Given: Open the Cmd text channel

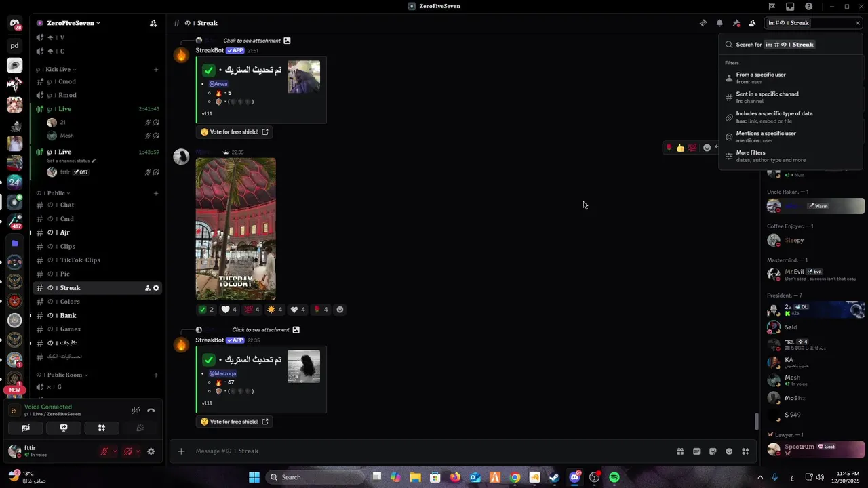Looking at the screenshot, I should tap(97, 219).
